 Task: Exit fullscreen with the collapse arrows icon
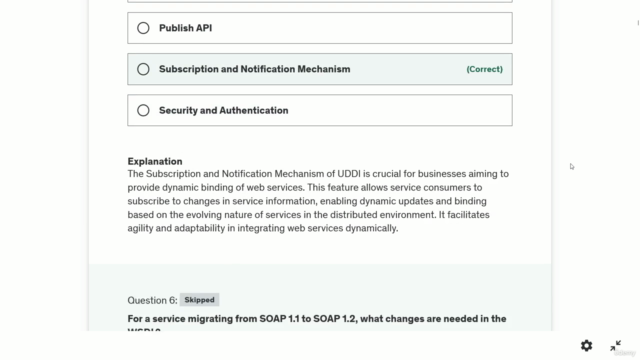click(616, 346)
